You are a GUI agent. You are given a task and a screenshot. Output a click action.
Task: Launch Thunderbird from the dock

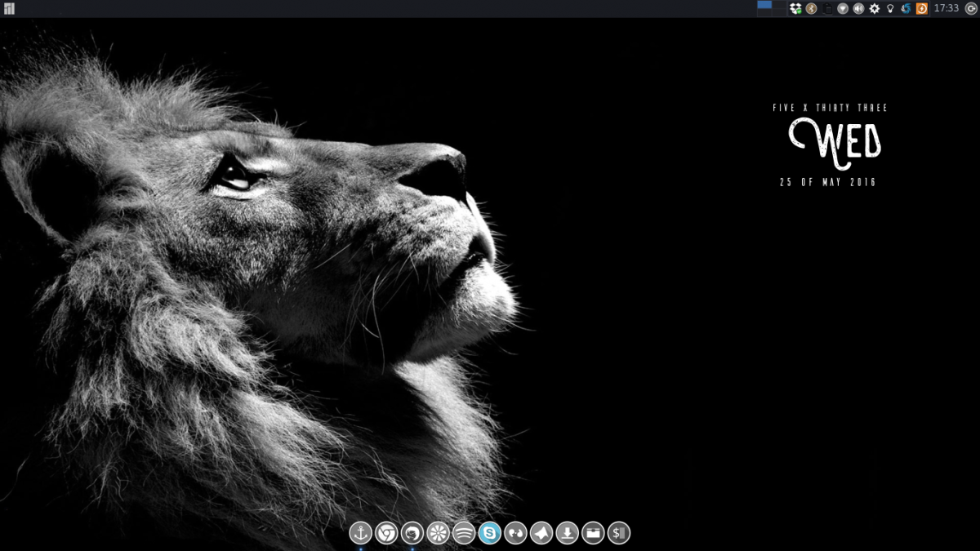[412, 534]
